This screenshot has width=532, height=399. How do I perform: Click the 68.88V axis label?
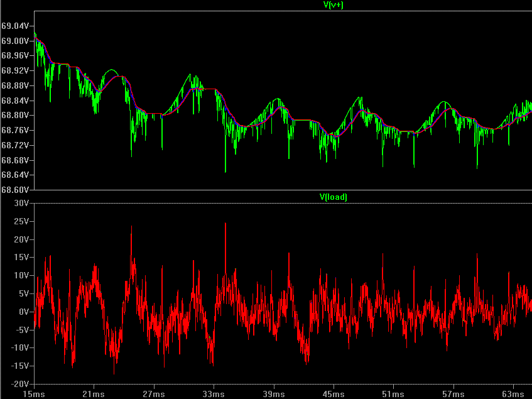click(x=16, y=85)
